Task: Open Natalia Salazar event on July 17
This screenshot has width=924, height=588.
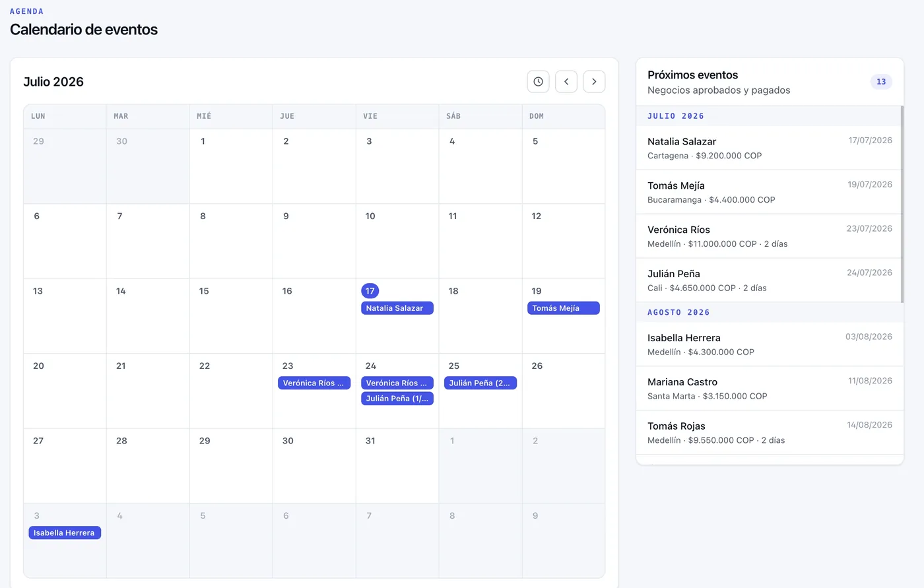Action: point(397,308)
